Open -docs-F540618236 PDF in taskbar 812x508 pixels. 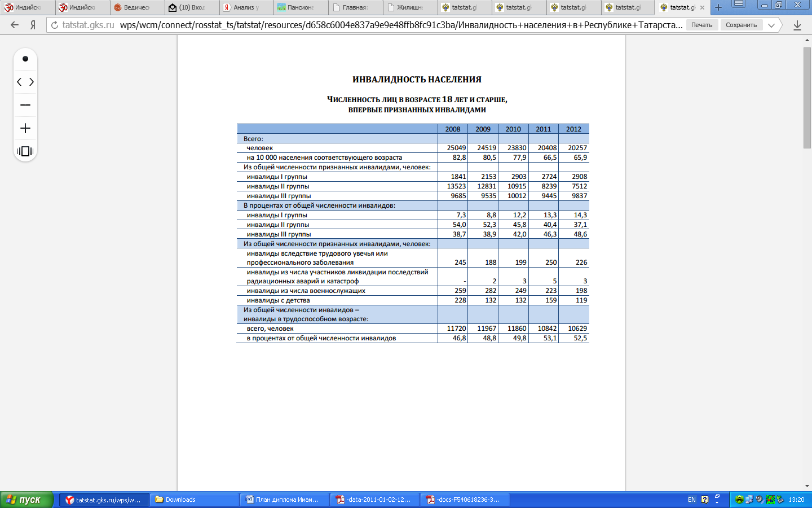(465, 500)
